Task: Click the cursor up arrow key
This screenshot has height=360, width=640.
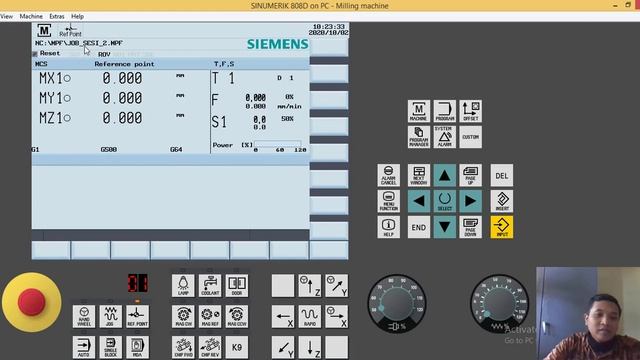Action: coord(444,176)
